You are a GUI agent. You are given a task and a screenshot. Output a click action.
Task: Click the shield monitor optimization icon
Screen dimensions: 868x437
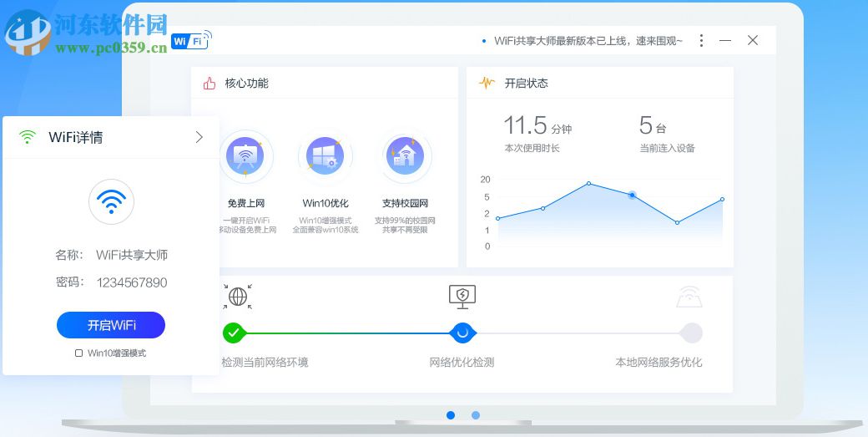click(462, 297)
